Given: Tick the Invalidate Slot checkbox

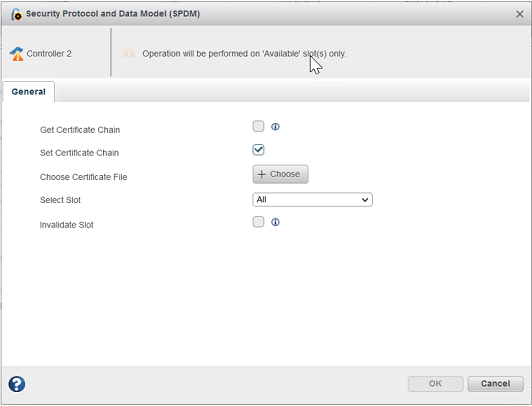Looking at the screenshot, I should click(258, 222).
